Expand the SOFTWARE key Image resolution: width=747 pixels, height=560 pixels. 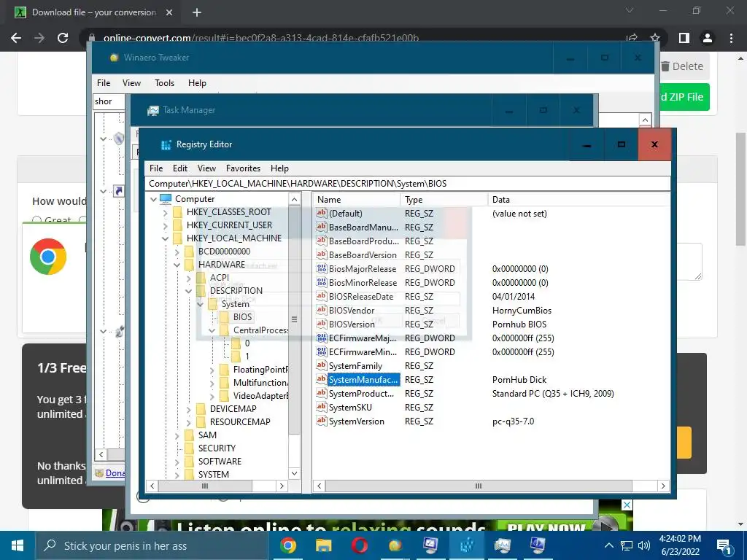tap(177, 462)
